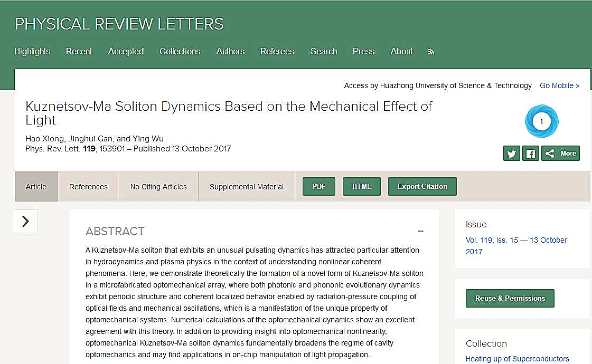Click the RSS feed icon in navigation
The height and width of the screenshot is (364, 592).
point(431,52)
